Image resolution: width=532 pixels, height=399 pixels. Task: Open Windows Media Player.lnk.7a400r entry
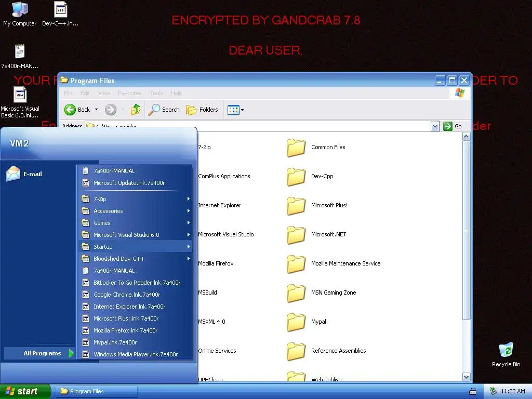(135, 354)
